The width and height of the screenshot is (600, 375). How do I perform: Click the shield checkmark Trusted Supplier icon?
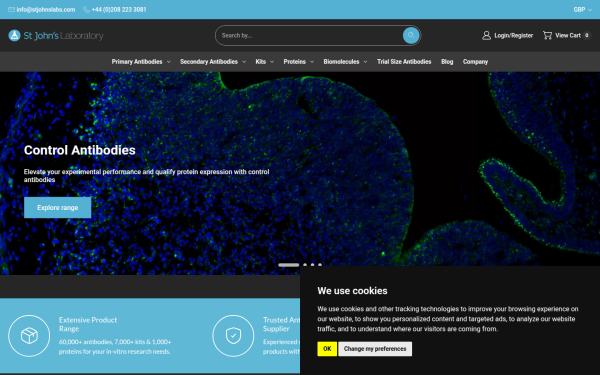point(233,336)
